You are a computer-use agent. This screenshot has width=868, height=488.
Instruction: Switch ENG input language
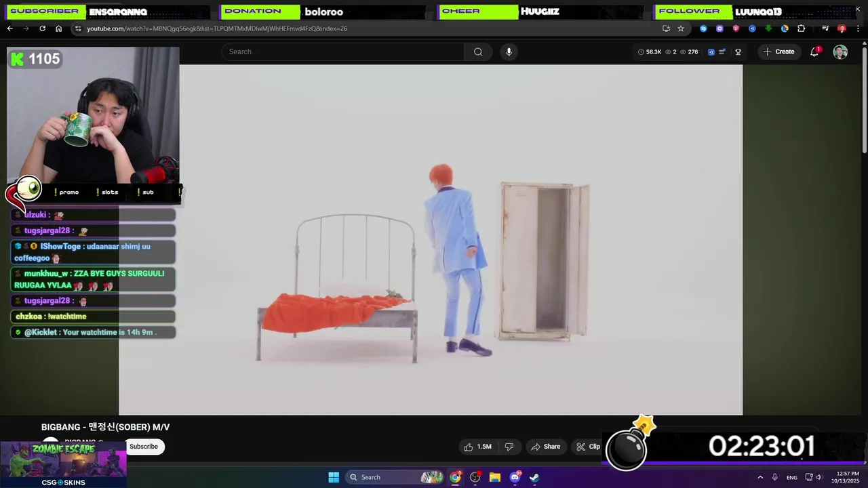[791, 477]
